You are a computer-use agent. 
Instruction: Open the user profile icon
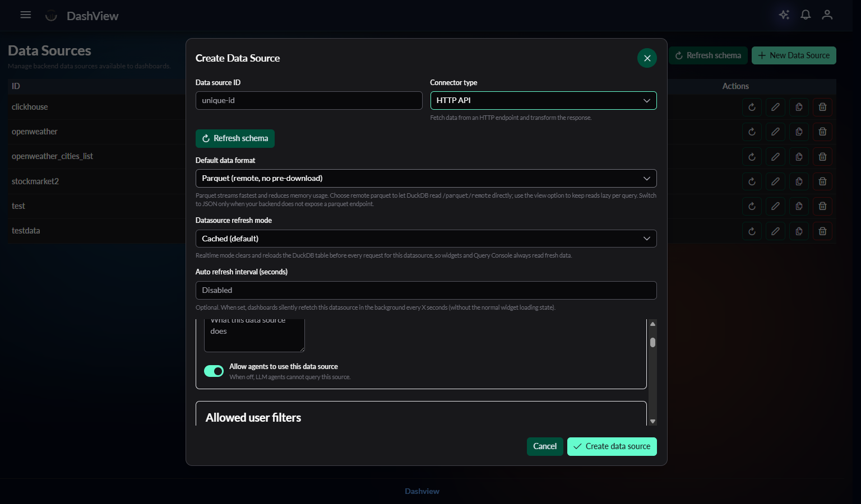coord(827,15)
